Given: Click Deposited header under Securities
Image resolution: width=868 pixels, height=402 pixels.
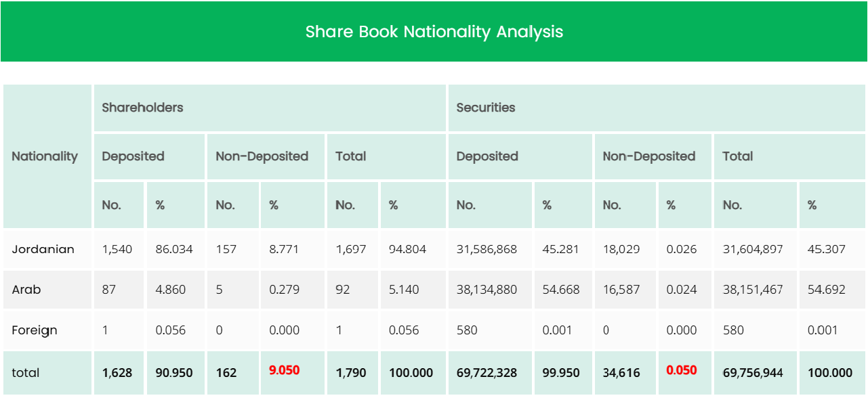Looking at the screenshot, I should click(x=487, y=156).
